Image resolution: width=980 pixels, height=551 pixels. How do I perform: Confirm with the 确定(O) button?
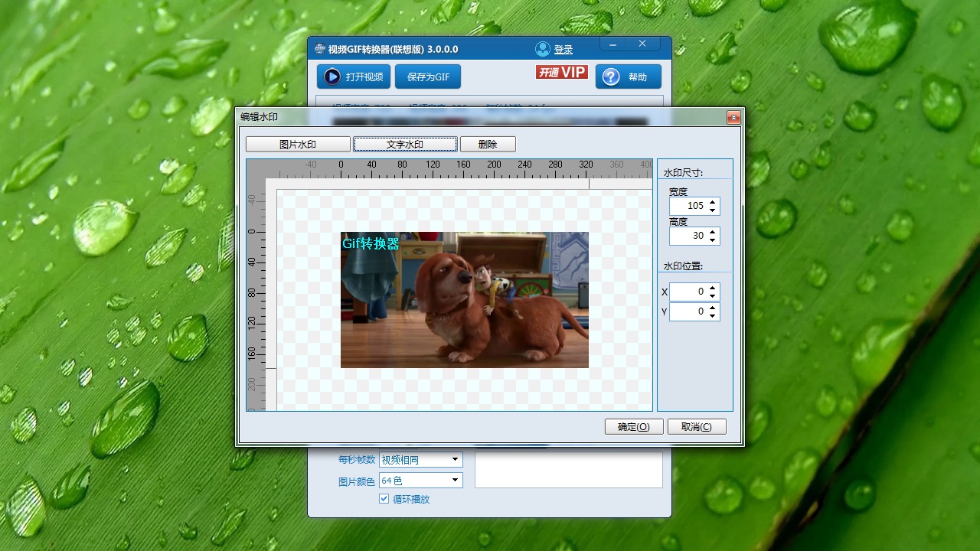point(633,427)
